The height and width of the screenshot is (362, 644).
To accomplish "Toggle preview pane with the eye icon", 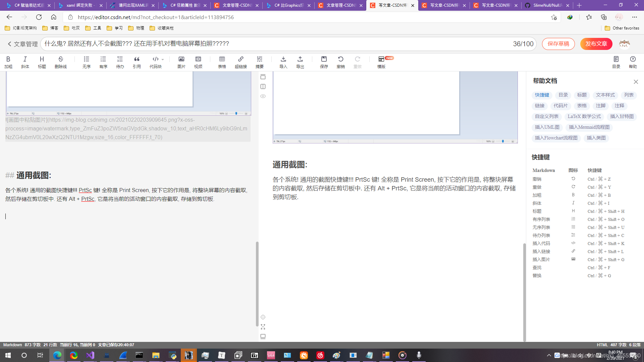I will pos(263,96).
